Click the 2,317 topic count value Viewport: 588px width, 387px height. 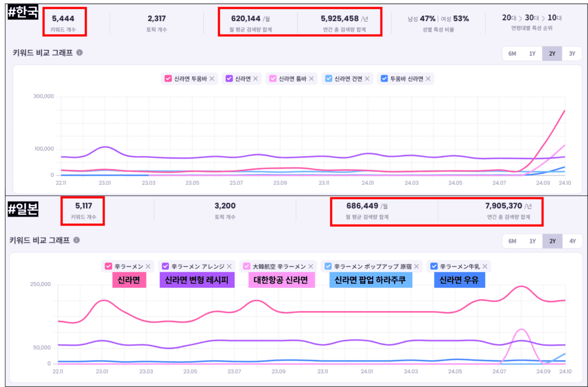pyautogui.click(x=156, y=18)
